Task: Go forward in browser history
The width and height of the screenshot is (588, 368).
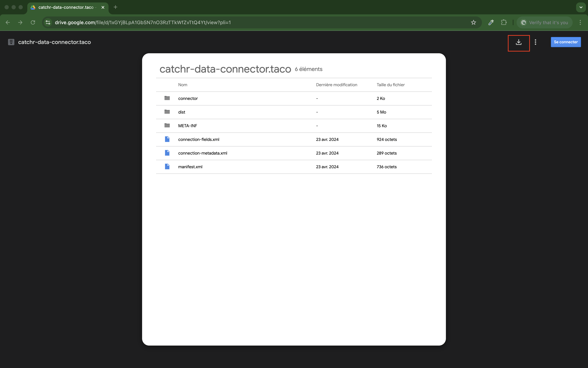Action: tap(20, 22)
